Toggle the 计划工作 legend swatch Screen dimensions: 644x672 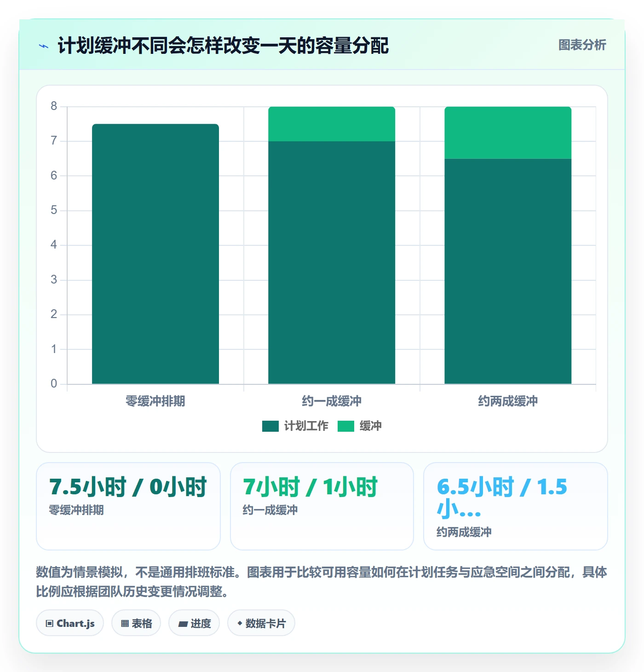click(270, 426)
